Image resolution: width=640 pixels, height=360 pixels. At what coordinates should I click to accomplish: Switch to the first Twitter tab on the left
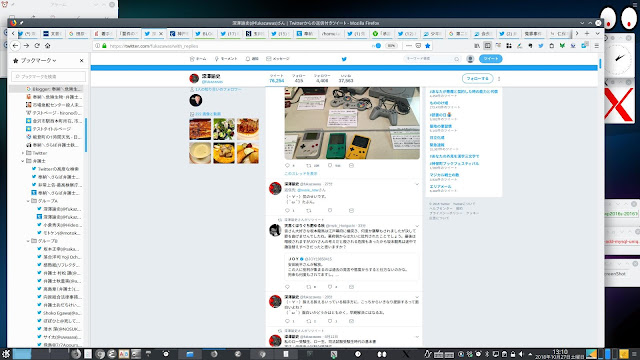tap(27, 33)
